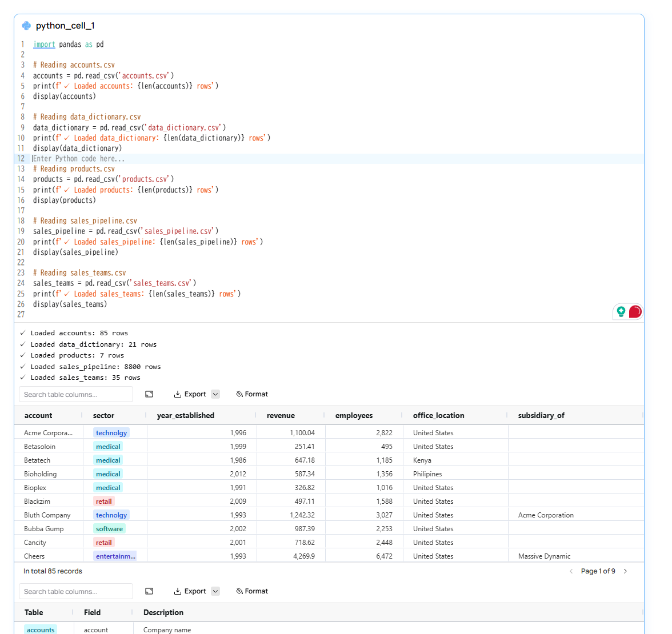The width and height of the screenshot is (672, 634).
Task: Place cursor on 'Enter Python code here...' line
Action: 79,159
